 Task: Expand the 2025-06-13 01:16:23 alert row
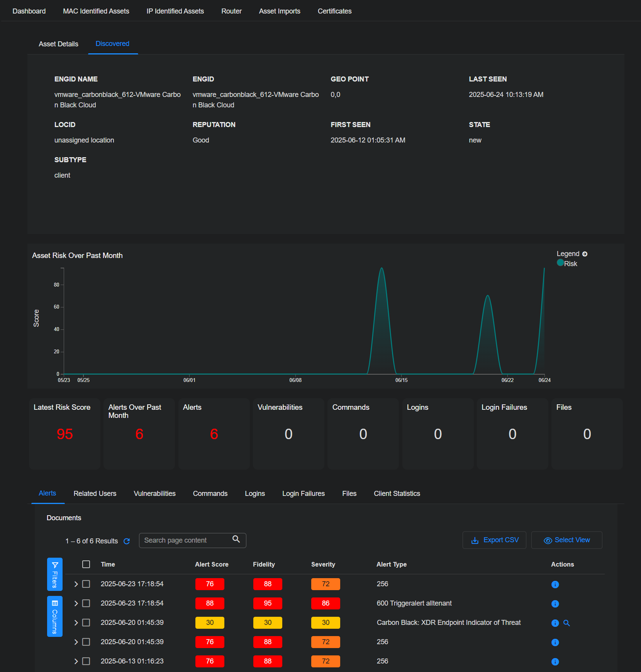point(76,661)
